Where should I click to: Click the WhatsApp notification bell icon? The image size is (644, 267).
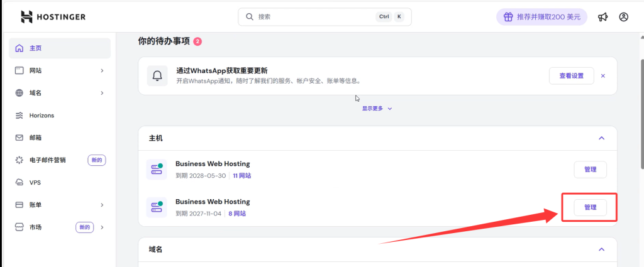tap(157, 75)
